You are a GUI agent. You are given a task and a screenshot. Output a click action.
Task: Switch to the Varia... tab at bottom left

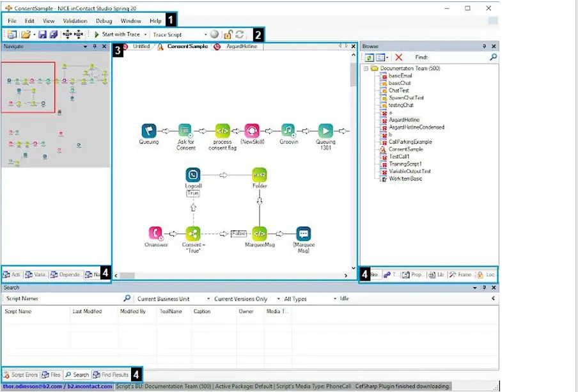click(x=36, y=275)
